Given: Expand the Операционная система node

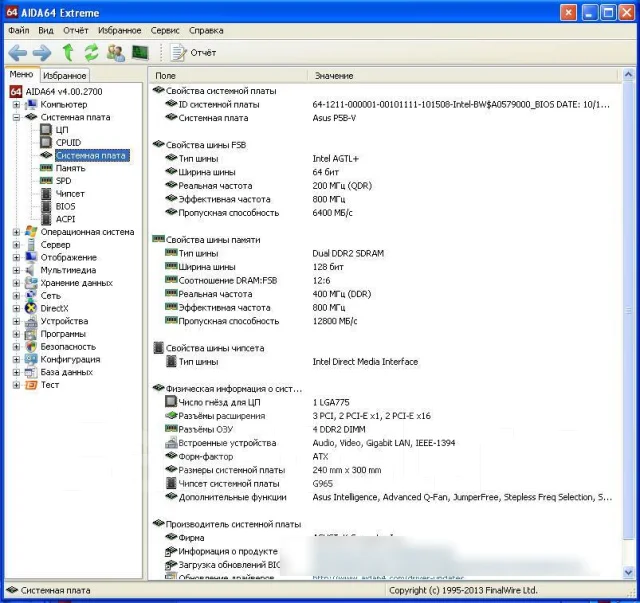Looking at the screenshot, I should coord(16,232).
